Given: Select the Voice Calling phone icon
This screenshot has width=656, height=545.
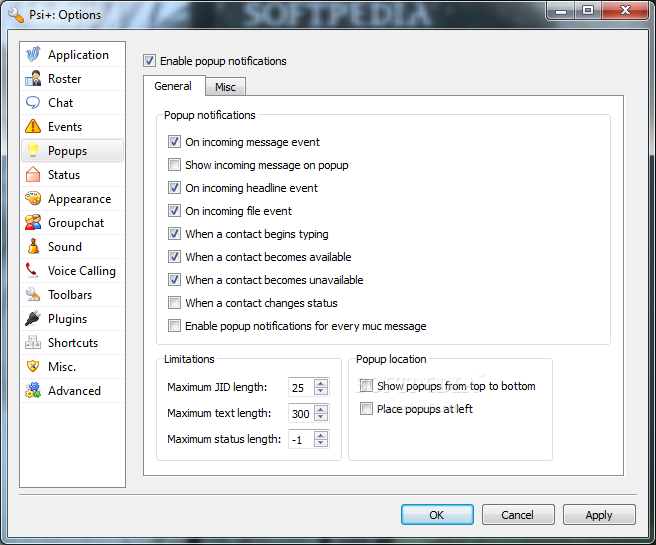Looking at the screenshot, I should coord(33,270).
